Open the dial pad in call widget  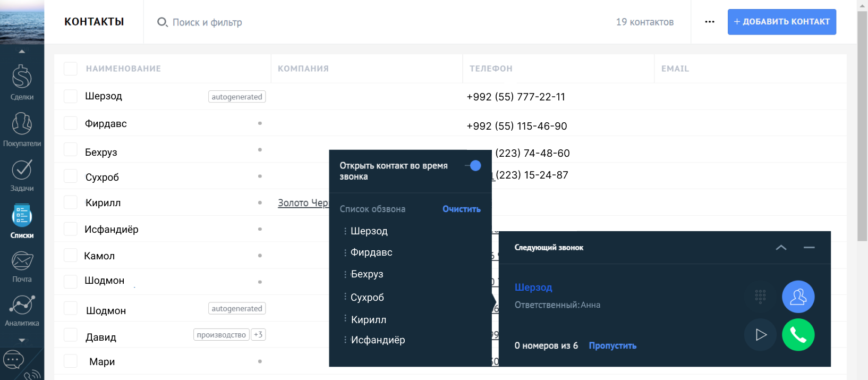pyautogui.click(x=760, y=297)
